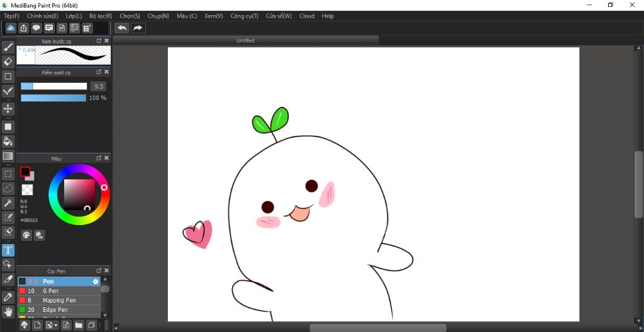Select the Brush tool in the left toolbar
Screen dimensions: 644x332
[x=8, y=47]
